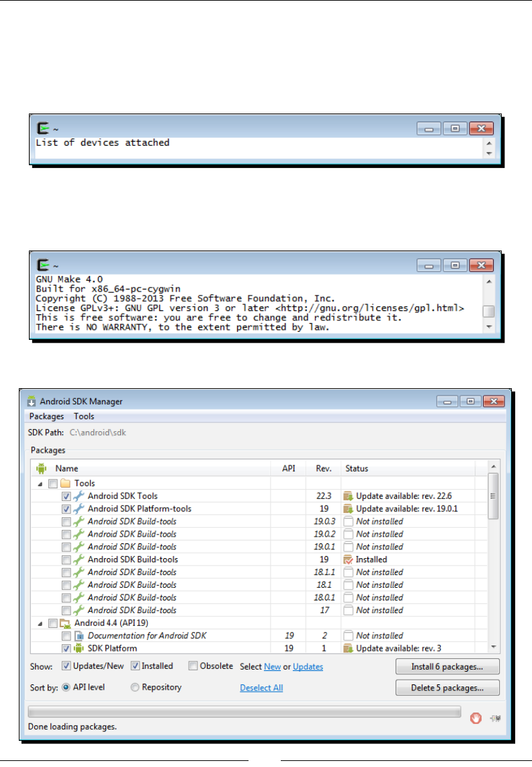Click the wrench icon next to Android SDK Tools
Screen dimensions: 532x767
[x=79, y=496]
